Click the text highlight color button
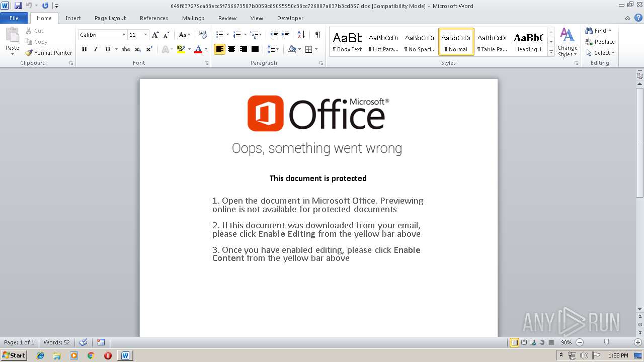This screenshot has width=644, height=362. point(181,49)
